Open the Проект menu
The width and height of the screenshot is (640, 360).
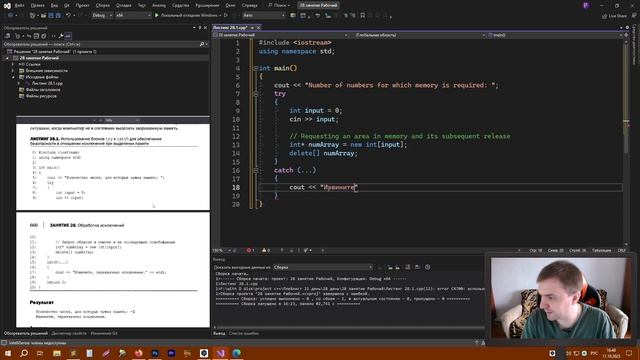point(82,6)
